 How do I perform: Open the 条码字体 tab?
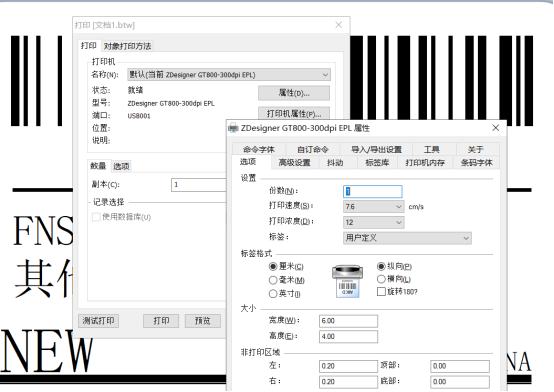tap(476, 163)
